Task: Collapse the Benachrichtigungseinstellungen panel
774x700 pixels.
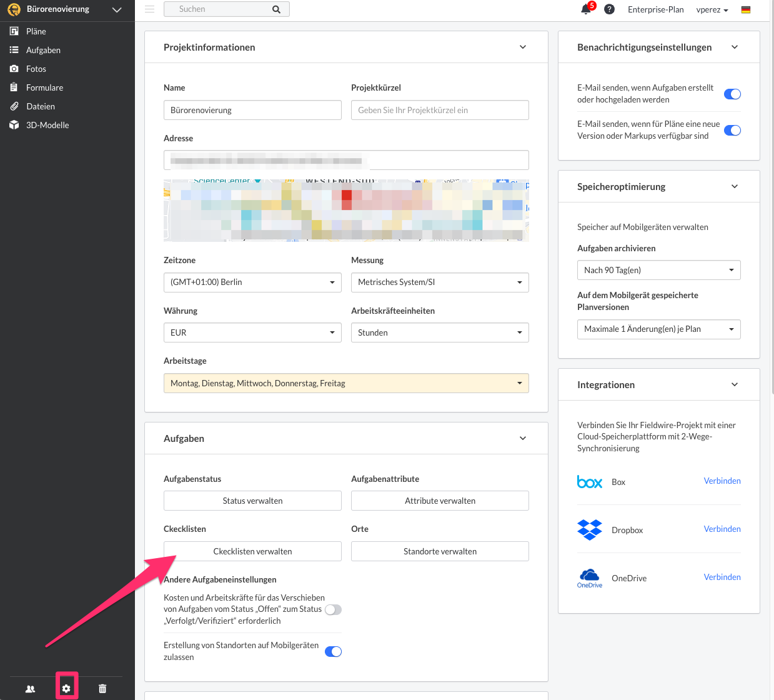Action: pyautogui.click(x=735, y=47)
